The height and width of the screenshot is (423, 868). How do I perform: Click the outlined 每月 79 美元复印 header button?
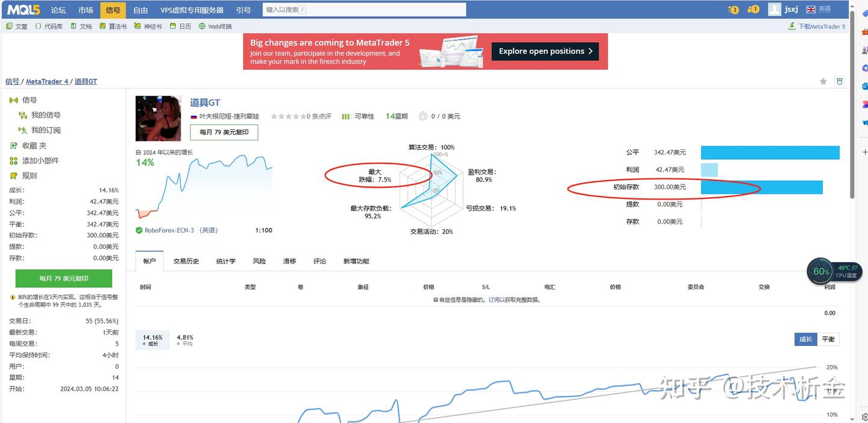224,132
